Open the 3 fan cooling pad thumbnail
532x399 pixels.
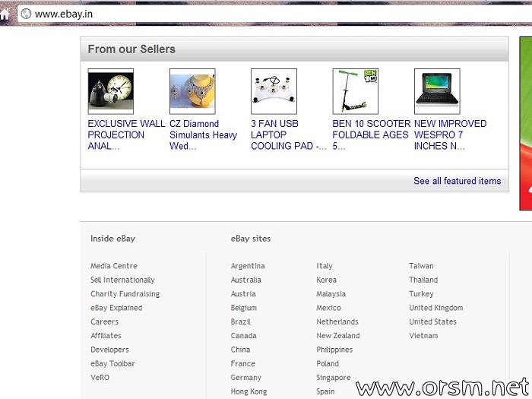tap(274, 91)
